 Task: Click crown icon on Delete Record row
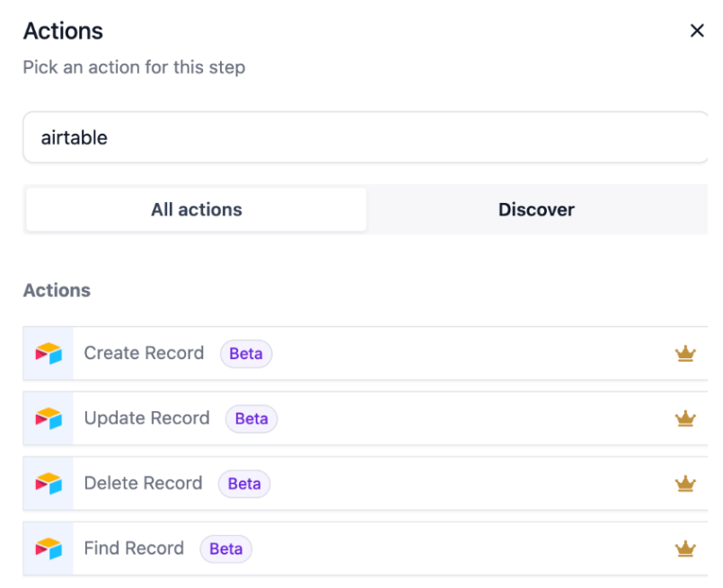[685, 484]
